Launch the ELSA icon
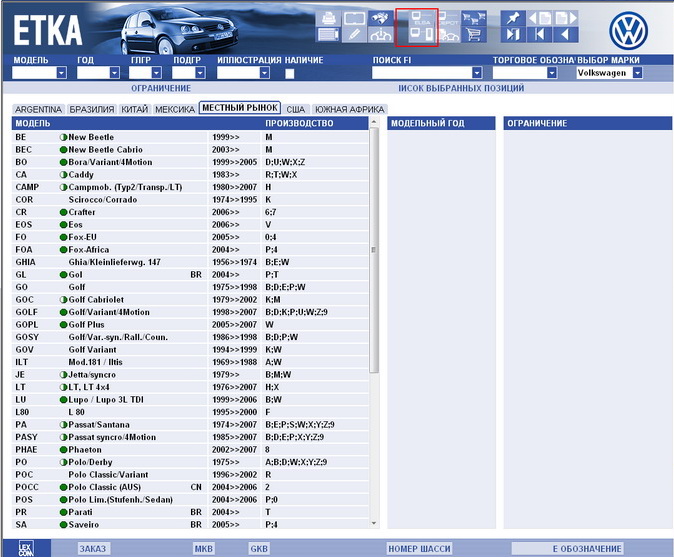The width and height of the screenshot is (674, 557). [x=422, y=18]
